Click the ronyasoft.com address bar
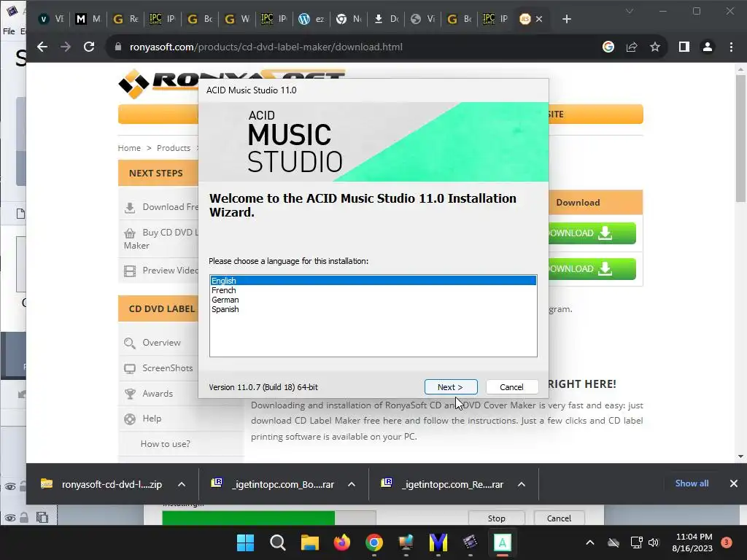The image size is (747, 560). pos(352,47)
